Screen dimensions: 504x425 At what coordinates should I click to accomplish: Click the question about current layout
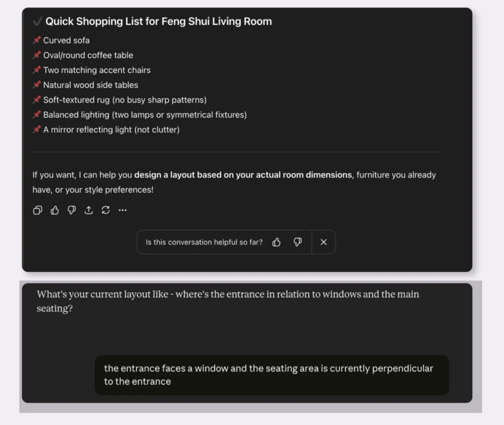(228, 301)
